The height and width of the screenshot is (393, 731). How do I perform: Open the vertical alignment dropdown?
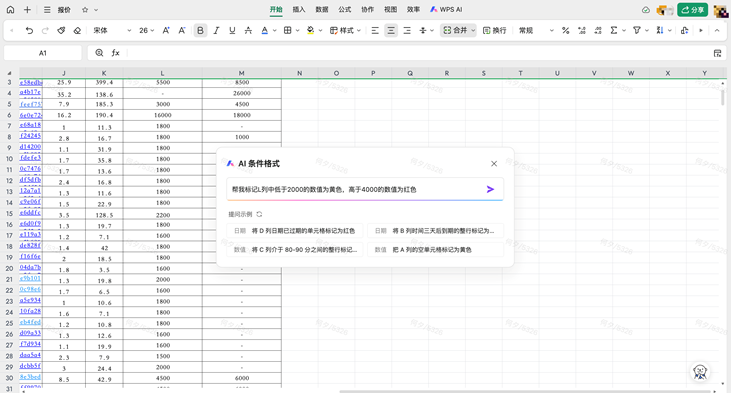[426, 30]
